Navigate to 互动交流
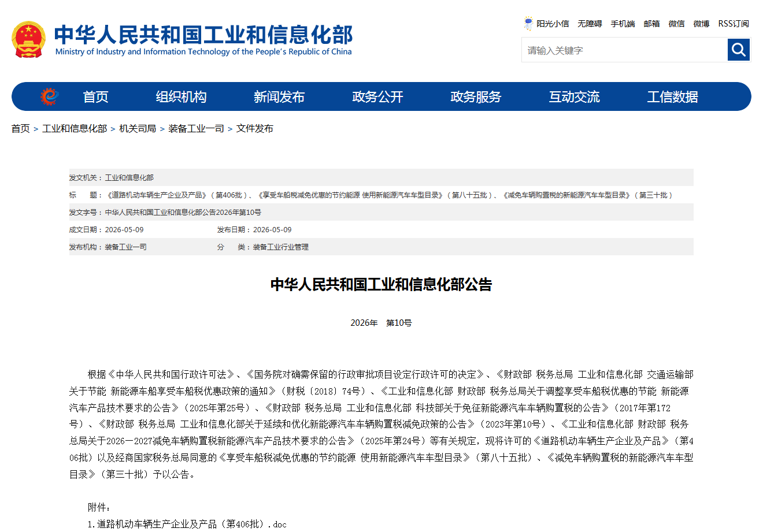 [574, 96]
